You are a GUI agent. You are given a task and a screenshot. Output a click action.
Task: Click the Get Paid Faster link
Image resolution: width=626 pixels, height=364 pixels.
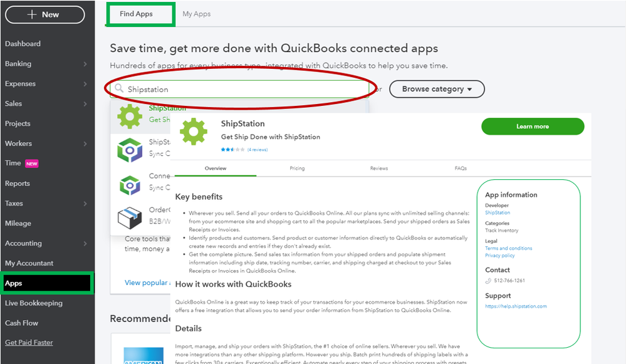[29, 343]
